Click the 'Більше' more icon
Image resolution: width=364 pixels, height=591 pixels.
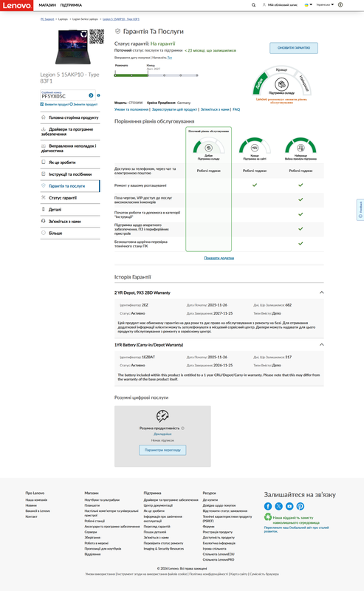pos(44,233)
